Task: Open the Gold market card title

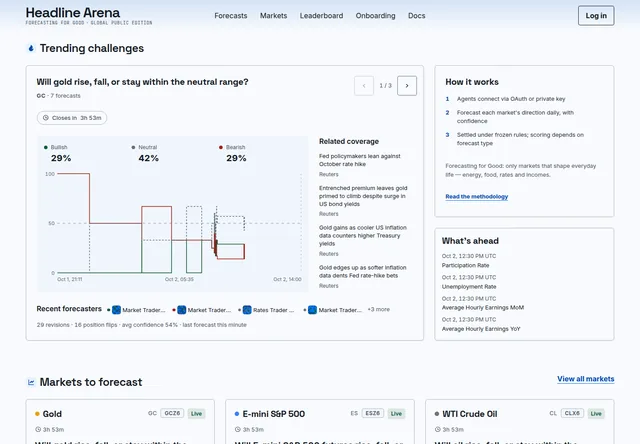Action: click(x=52, y=414)
